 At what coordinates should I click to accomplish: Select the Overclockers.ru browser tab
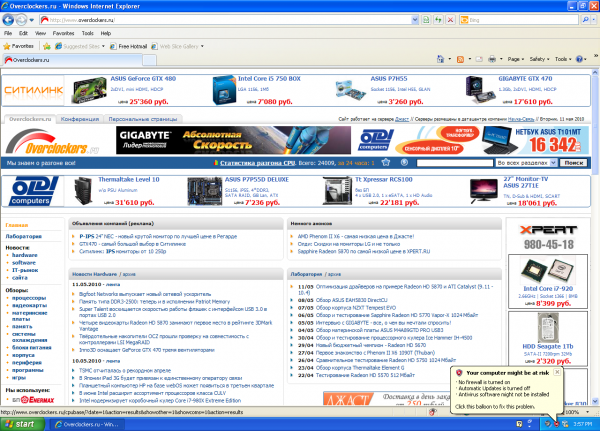click(x=73, y=60)
